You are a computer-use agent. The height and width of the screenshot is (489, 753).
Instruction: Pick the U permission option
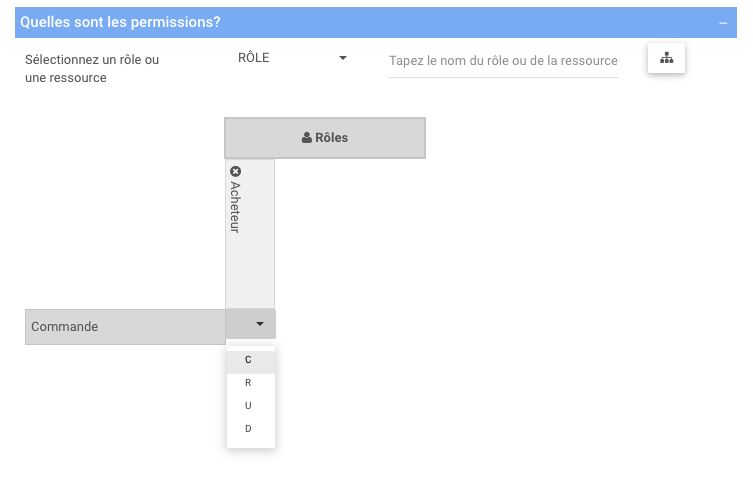tap(249, 406)
